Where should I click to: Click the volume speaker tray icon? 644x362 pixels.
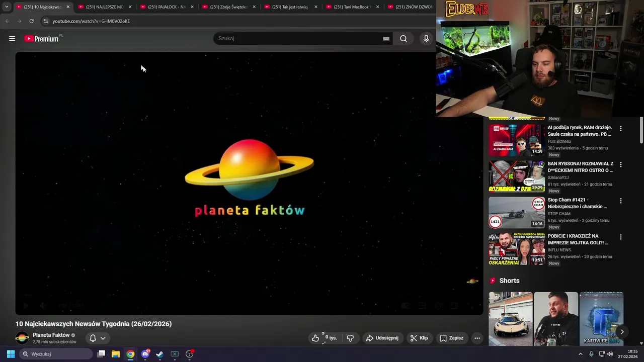pos(610,354)
